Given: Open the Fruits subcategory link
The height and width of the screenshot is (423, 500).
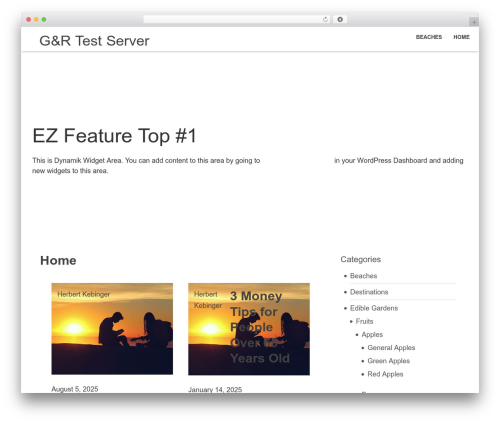Looking at the screenshot, I should tap(364, 321).
